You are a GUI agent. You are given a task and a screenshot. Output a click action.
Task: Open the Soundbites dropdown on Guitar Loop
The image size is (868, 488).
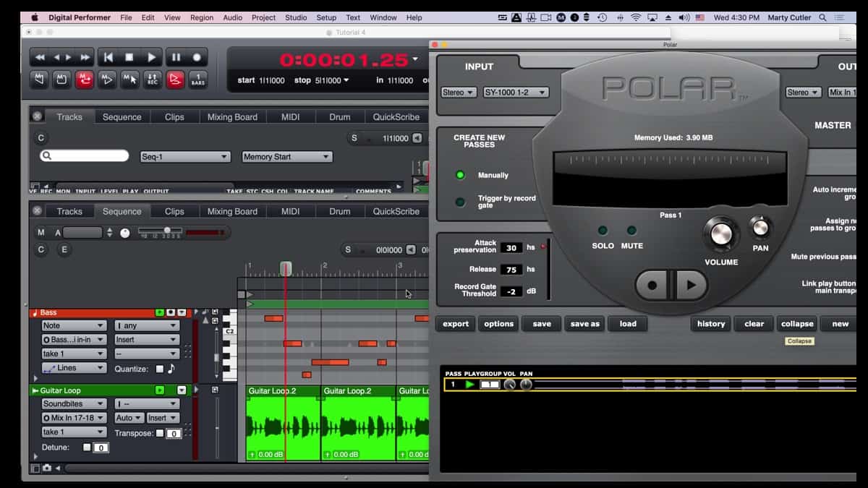coord(74,403)
